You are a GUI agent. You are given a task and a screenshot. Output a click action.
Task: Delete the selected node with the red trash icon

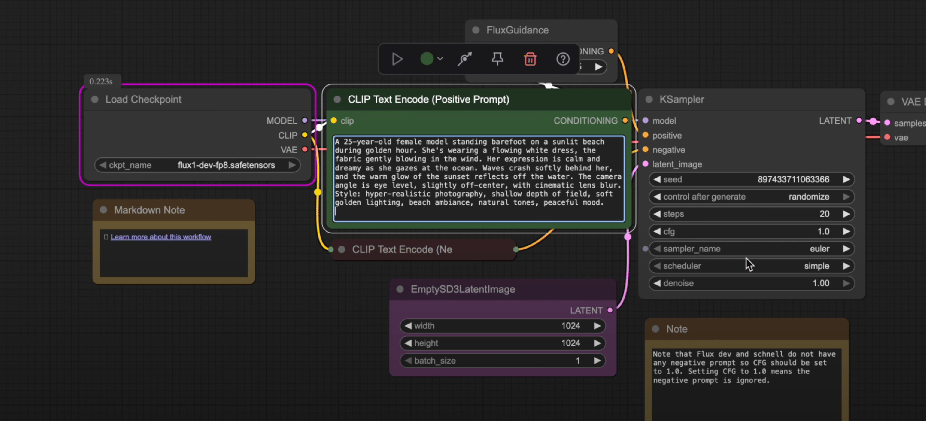[x=530, y=59]
